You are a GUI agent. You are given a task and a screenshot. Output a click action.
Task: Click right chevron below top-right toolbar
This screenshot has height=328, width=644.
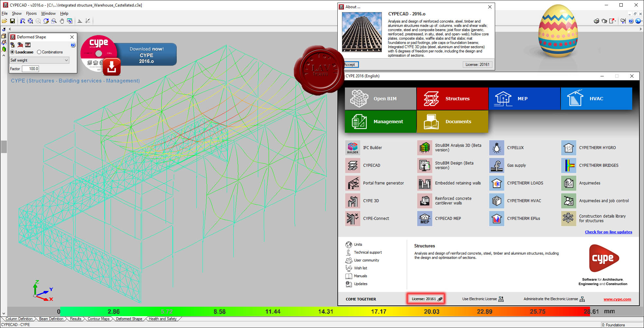pyautogui.click(x=640, y=29)
